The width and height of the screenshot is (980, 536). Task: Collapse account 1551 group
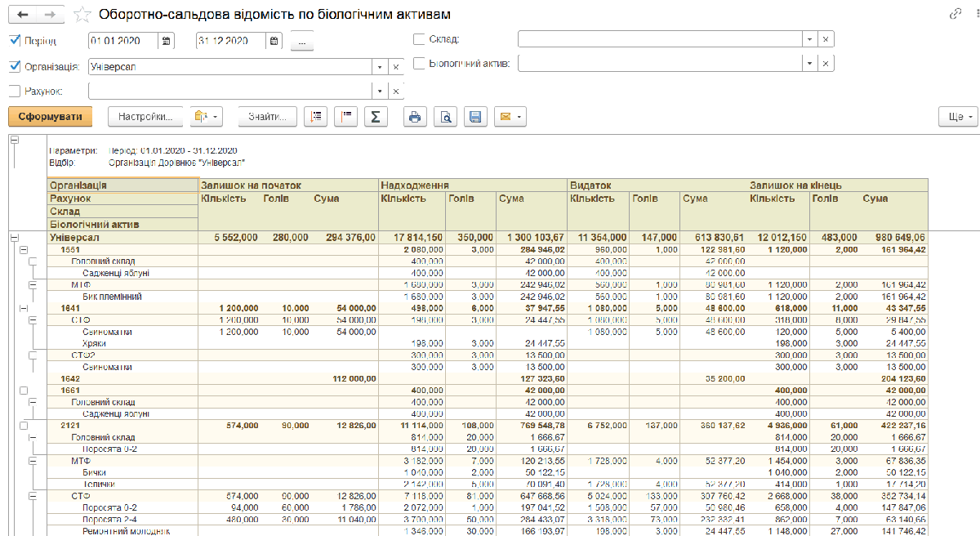pos(23,249)
